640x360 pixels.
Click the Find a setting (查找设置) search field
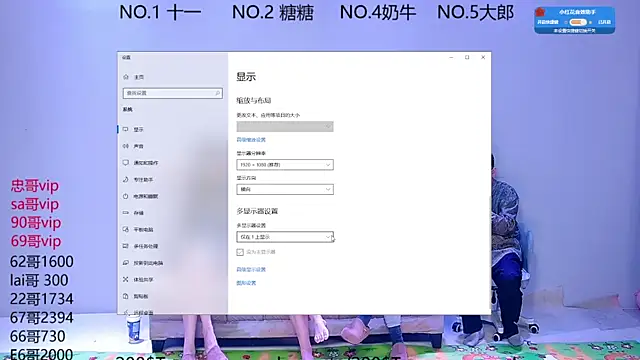click(x=173, y=93)
